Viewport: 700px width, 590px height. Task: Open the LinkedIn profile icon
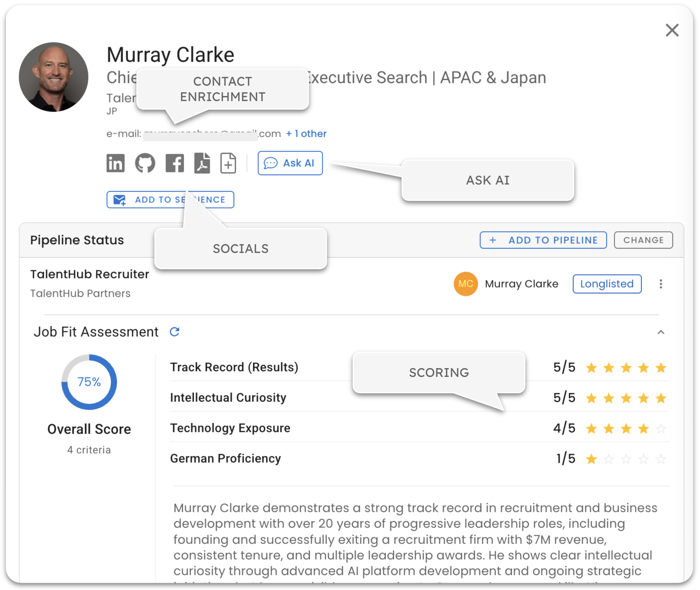click(115, 163)
